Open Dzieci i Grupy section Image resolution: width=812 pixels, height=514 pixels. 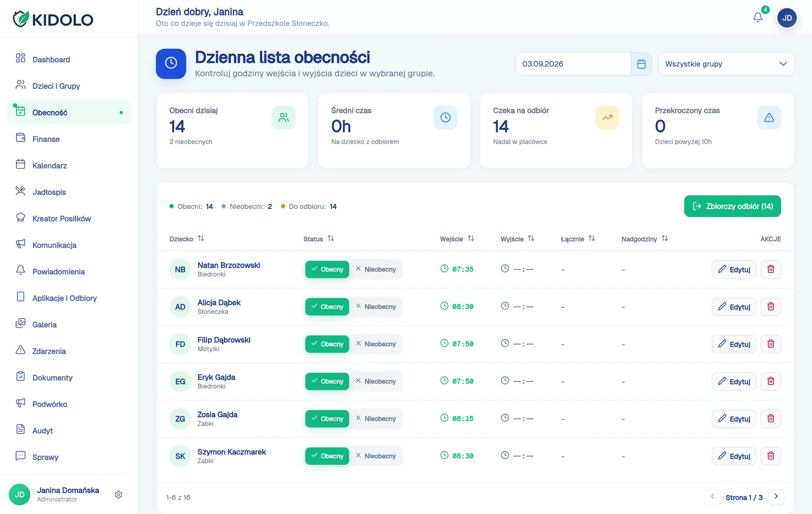(x=69, y=86)
